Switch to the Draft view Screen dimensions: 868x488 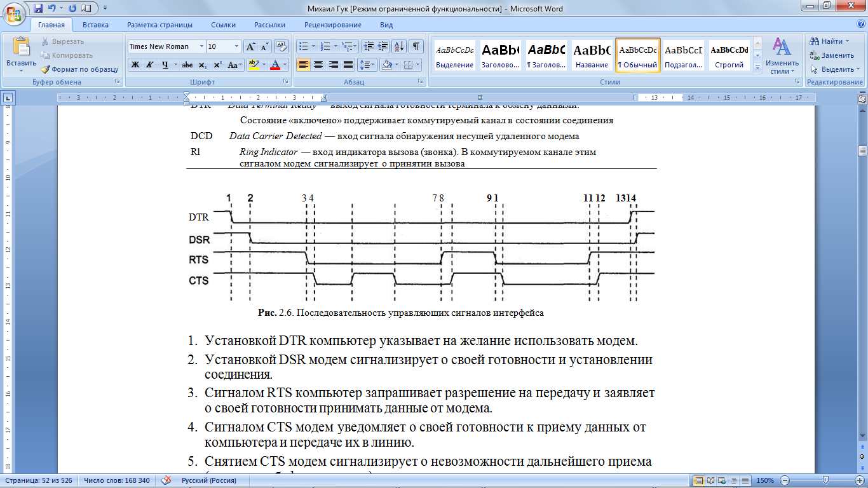point(745,481)
